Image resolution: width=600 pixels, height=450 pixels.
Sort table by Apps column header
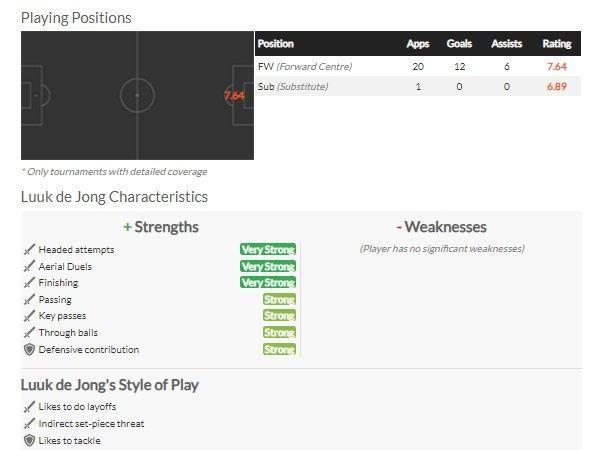(x=417, y=44)
